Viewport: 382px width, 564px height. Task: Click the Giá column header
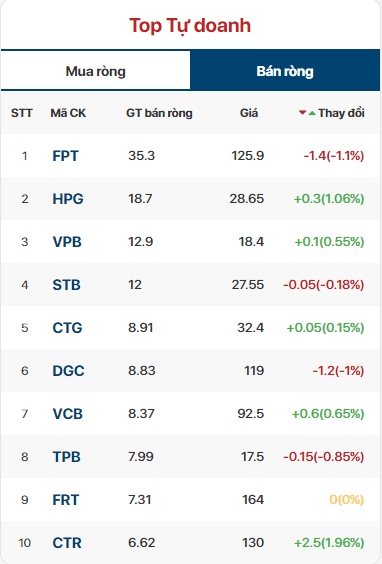coord(249,113)
